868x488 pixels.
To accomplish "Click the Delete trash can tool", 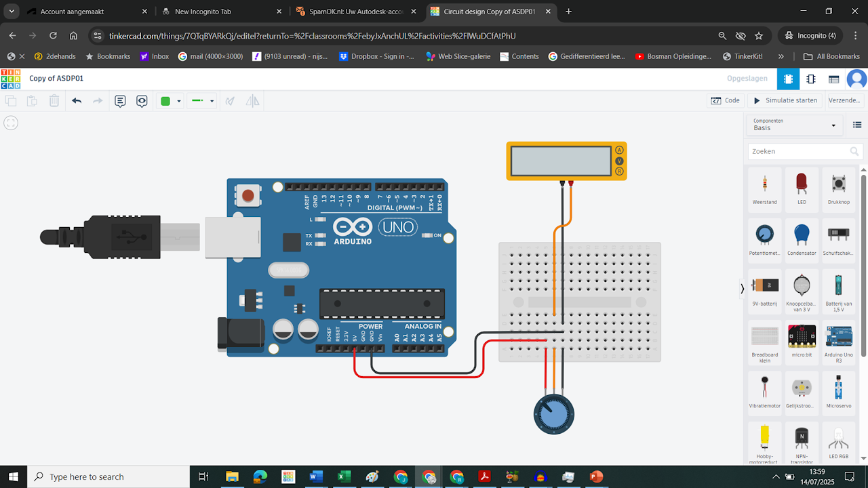I will pyautogui.click(x=54, y=101).
